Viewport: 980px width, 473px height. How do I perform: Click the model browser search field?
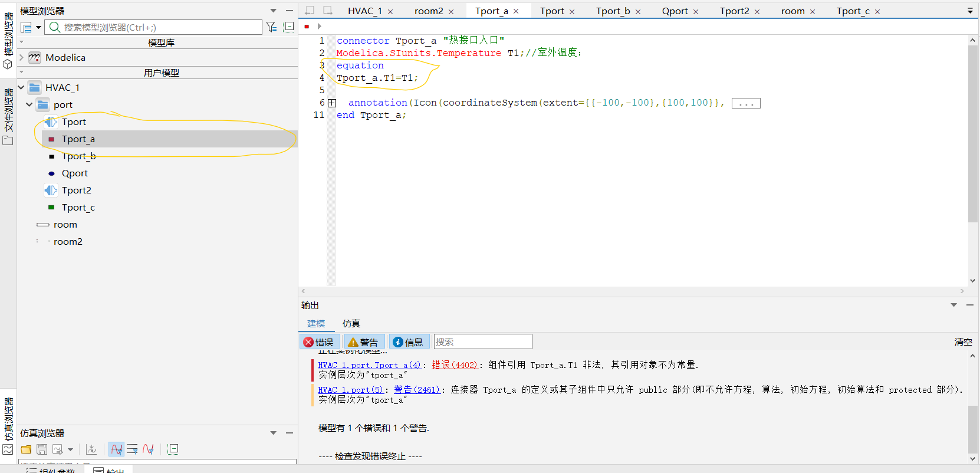pyautogui.click(x=153, y=27)
